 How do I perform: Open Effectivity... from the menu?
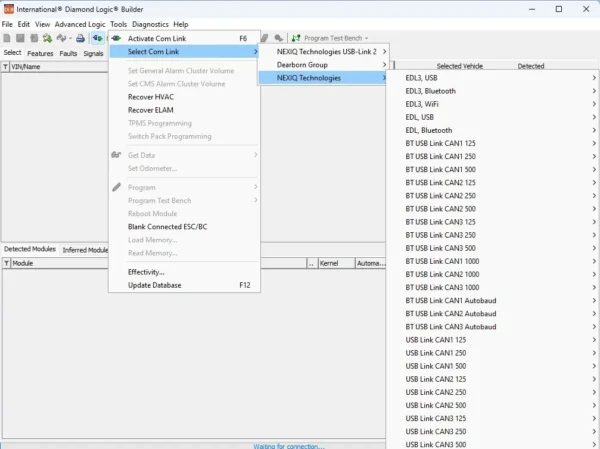184,272
